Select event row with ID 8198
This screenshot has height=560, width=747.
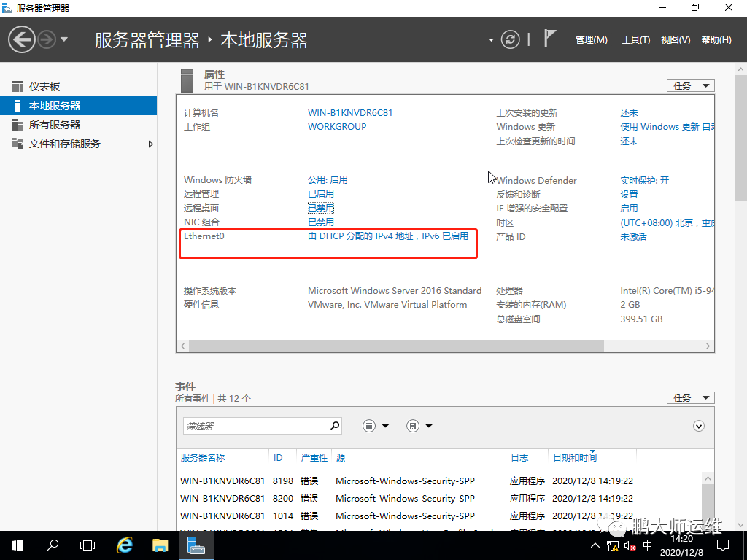click(438, 481)
